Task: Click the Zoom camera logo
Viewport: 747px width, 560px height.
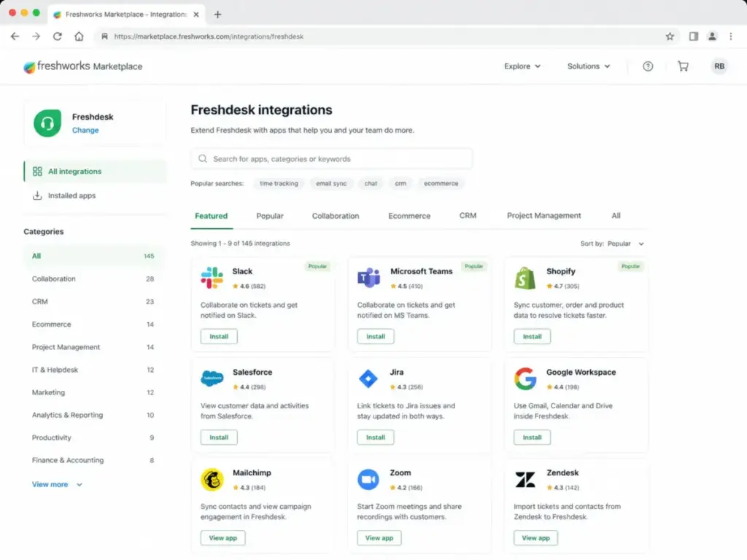Action: click(368, 480)
